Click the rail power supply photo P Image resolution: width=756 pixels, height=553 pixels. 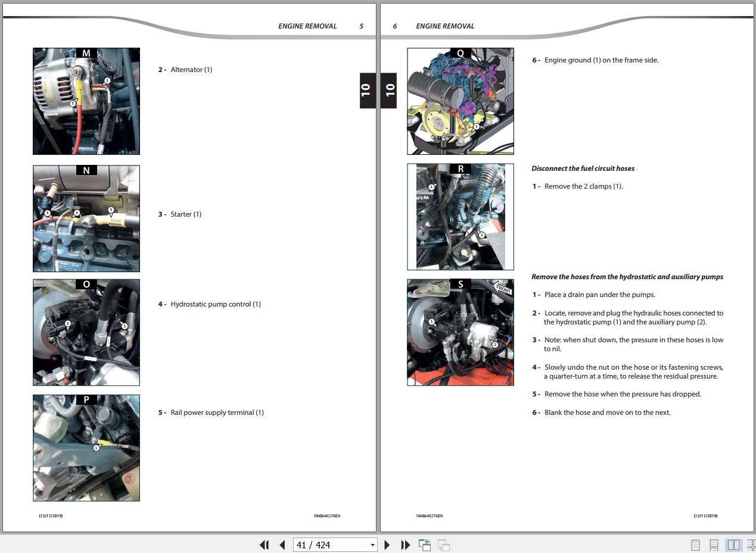(x=86, y=448)
